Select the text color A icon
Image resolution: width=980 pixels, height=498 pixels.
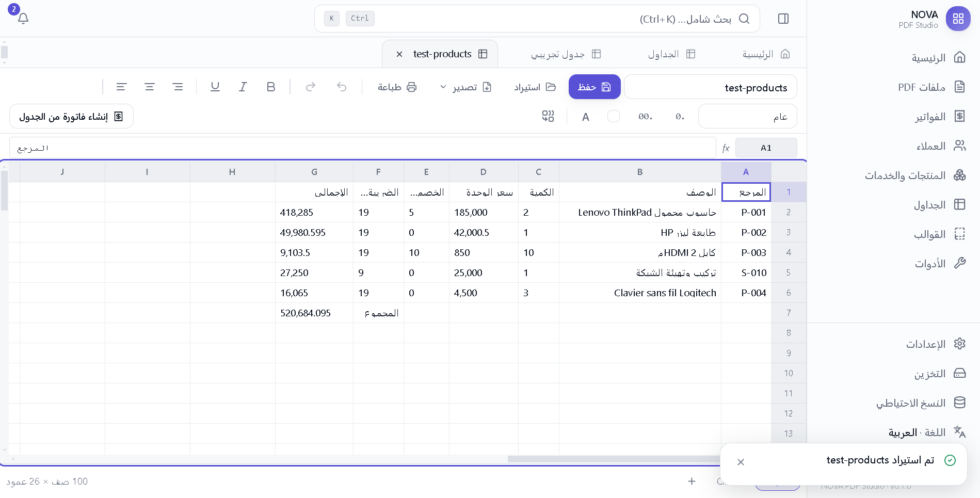tap(585, 117)
